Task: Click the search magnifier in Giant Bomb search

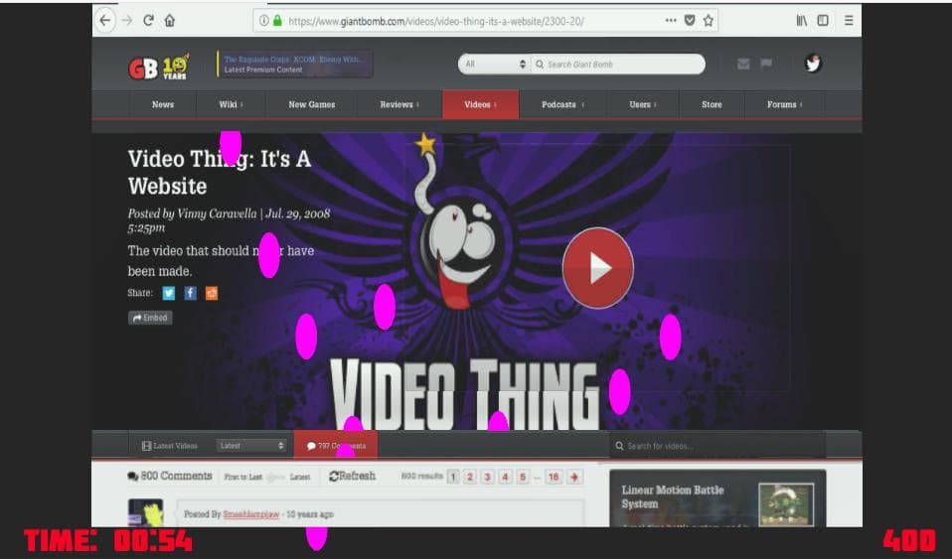Action: pyautogui.click(x=540, y=65)
